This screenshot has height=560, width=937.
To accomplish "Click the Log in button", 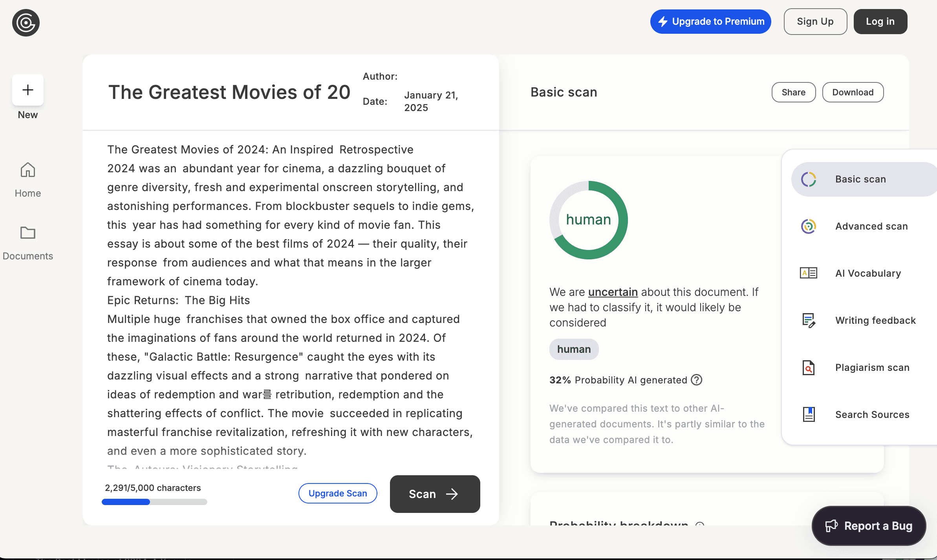I will [880, 22].
